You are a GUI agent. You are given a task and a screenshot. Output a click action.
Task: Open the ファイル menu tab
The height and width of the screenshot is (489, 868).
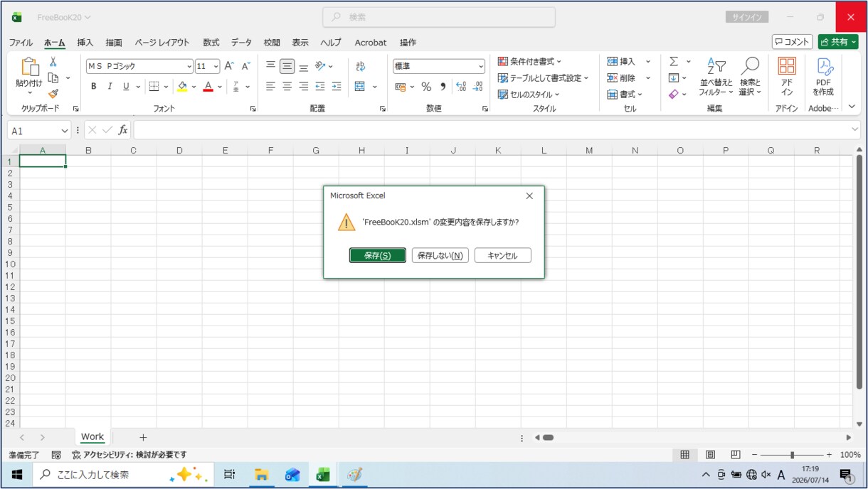pyautogui.click(x=21, y=43)
